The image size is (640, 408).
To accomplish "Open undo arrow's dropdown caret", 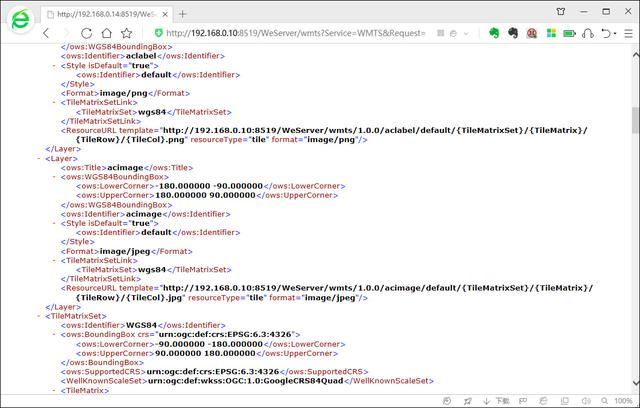I will click(615, 33).
